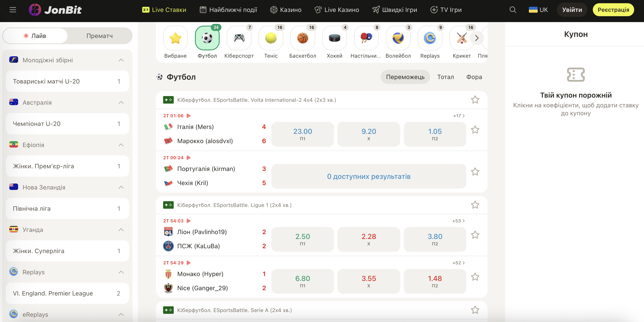The width and height of the screenshot is (644, 322).
Task: Bet on П1 odds 2.50 for Ліон
Action: pos(303,239)
